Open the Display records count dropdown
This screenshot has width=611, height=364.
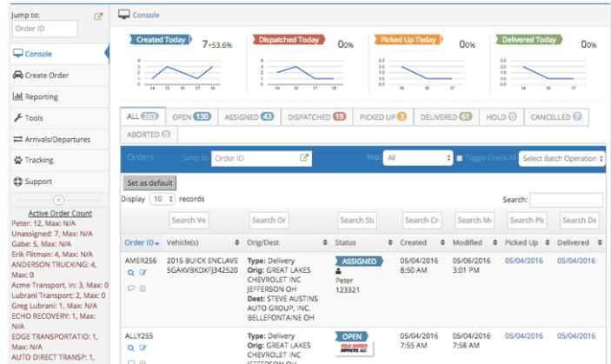[x=163, y=199]
